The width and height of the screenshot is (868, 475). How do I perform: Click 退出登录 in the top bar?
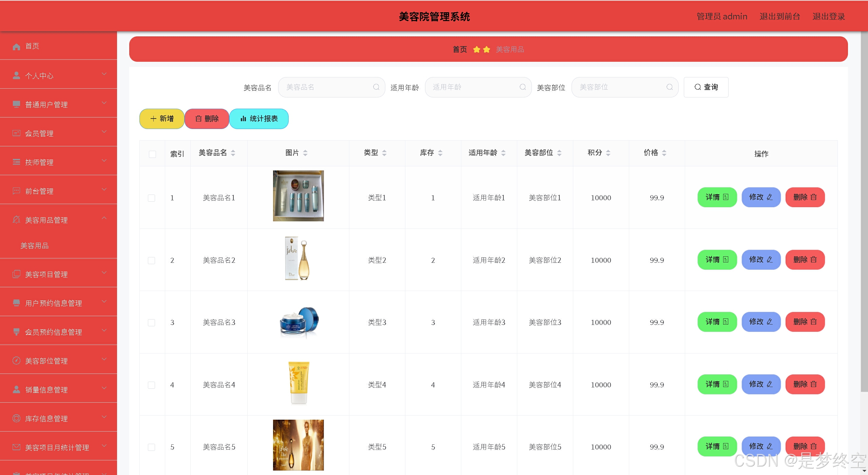tap(828, 16)
